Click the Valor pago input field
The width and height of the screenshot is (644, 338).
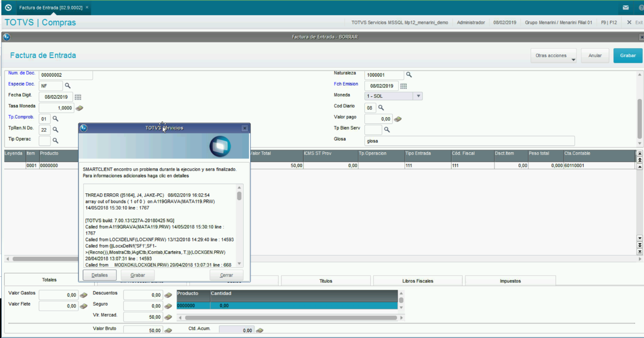(378, 119)
